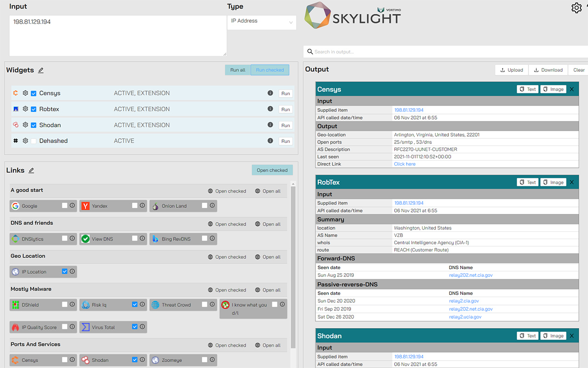Clear the output panel
Viewport: 588px width, 368px height.
(x=579, y=70)
